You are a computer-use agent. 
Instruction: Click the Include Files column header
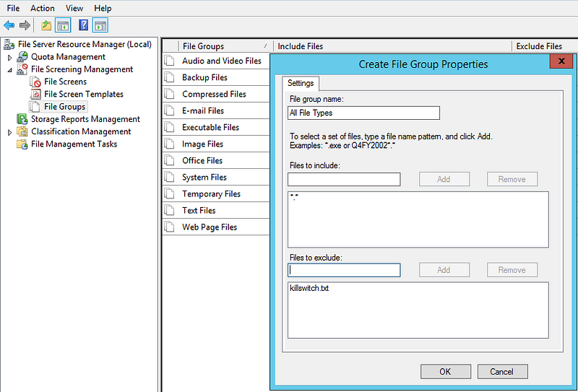[392, 46]
